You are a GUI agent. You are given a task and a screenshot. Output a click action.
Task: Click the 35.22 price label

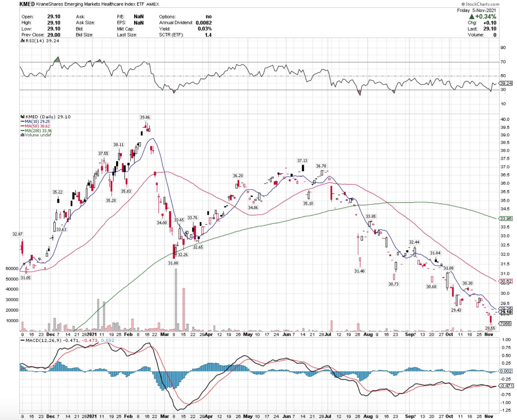point(57,192)
